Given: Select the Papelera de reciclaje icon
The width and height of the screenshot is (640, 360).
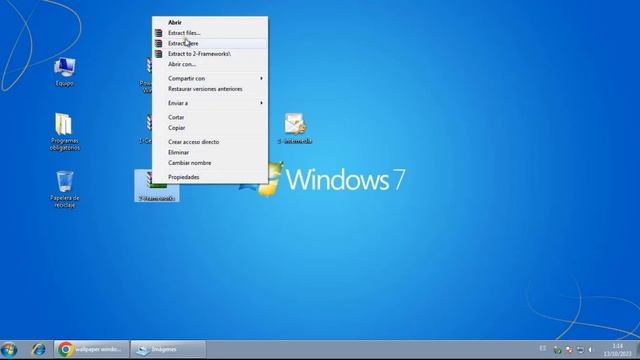Looking at the screenshot, I should click(x=64, y=189).
